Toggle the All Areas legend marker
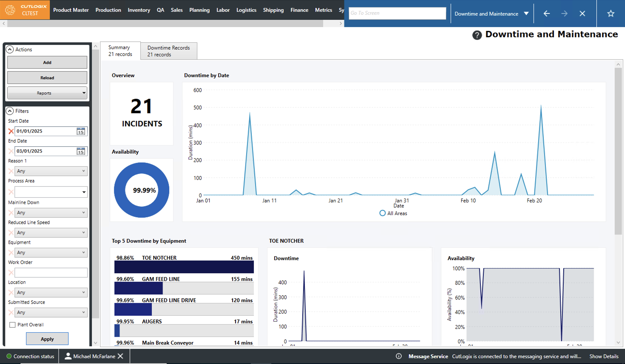The image size is (625, 364). click(382, 213)
